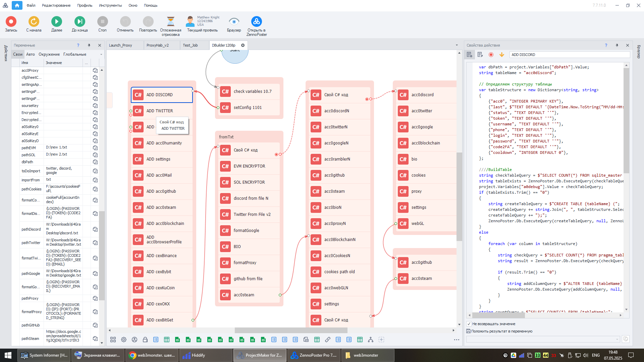Click the padlock icon in bottom toolbar
The image size is (644, 362).
(145, 340)
